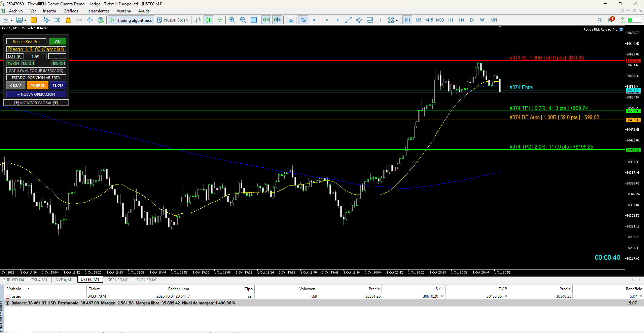Select the crosshair cursor tool
The image size is (644, 333).
[314, 20]
